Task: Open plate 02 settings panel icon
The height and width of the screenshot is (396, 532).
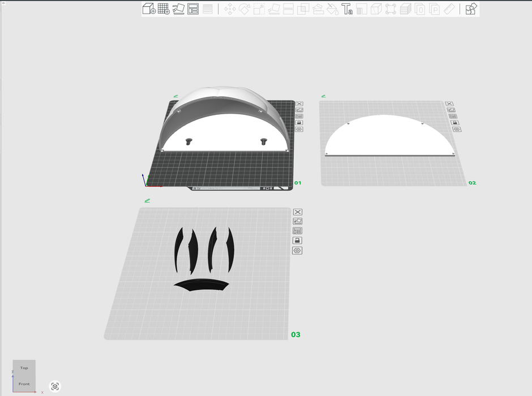Action: [453, 116]
